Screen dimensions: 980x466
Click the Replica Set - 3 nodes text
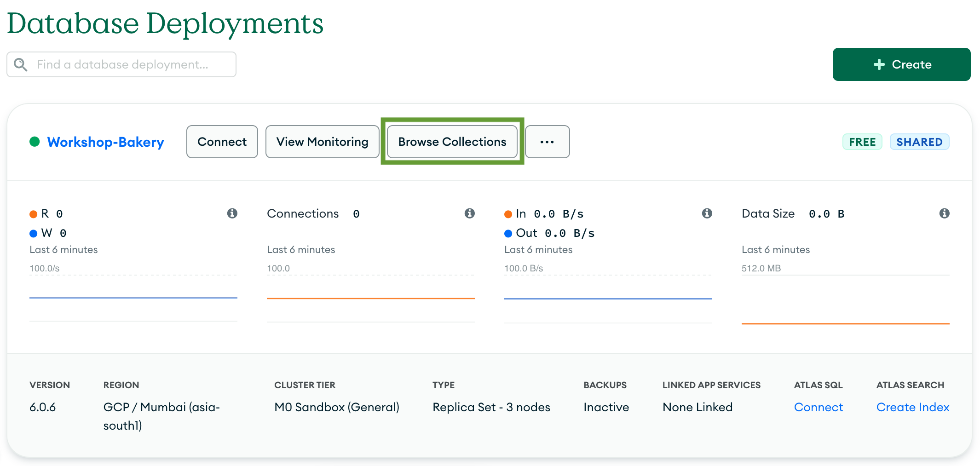click(x=491, y=407)
